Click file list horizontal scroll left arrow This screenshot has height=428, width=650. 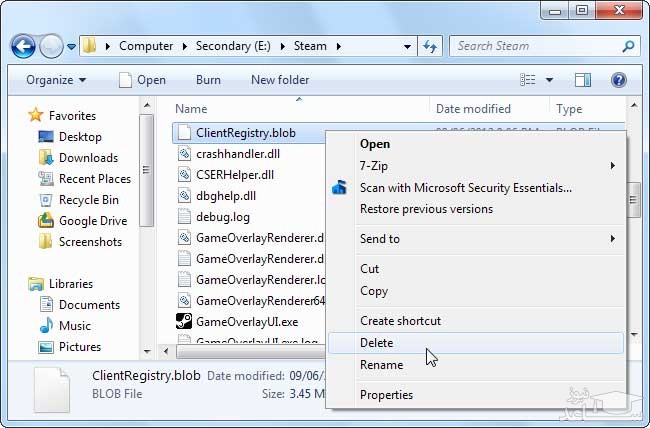coord(166,352)
